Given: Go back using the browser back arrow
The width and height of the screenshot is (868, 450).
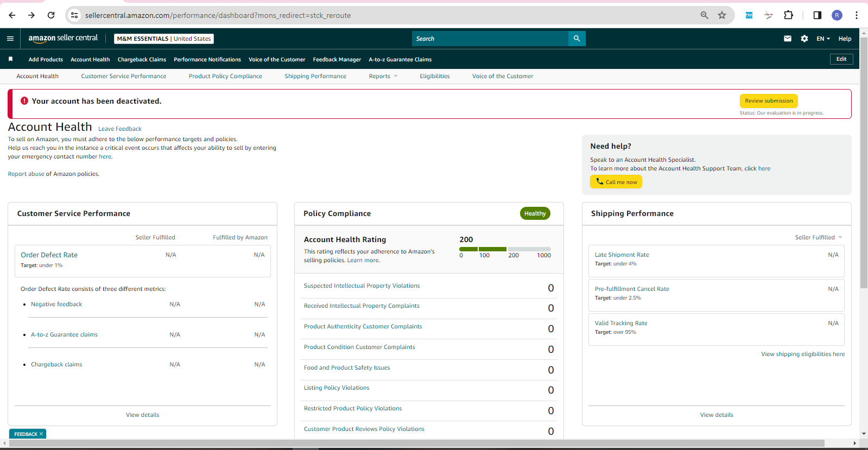Looking at the screenshot, I should pos(12,15).
